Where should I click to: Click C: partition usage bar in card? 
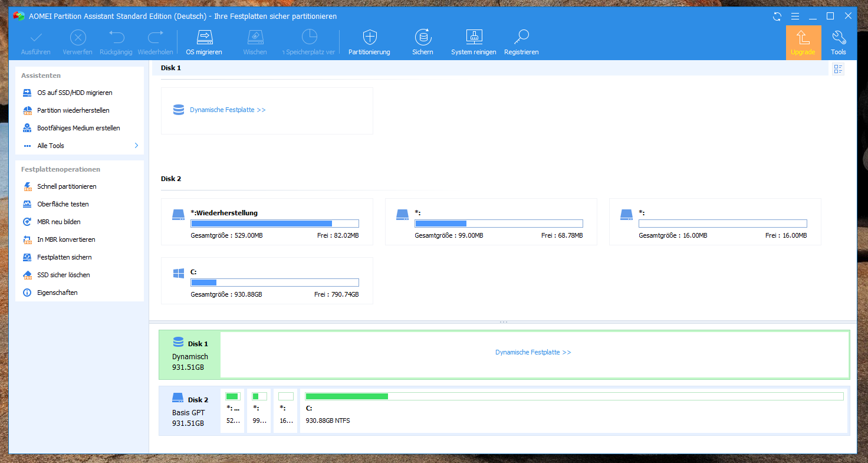[275, 283]
